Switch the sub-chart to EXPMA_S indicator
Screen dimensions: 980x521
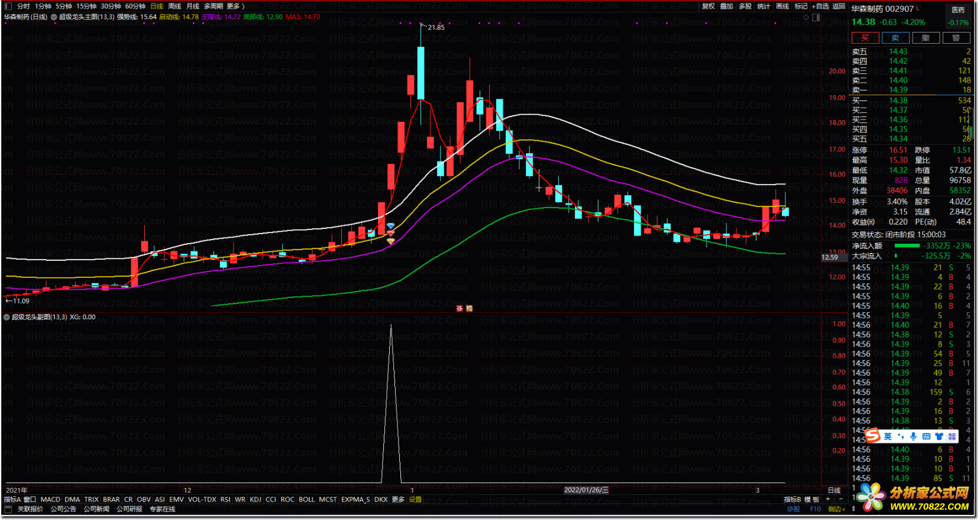click(355, 500)
